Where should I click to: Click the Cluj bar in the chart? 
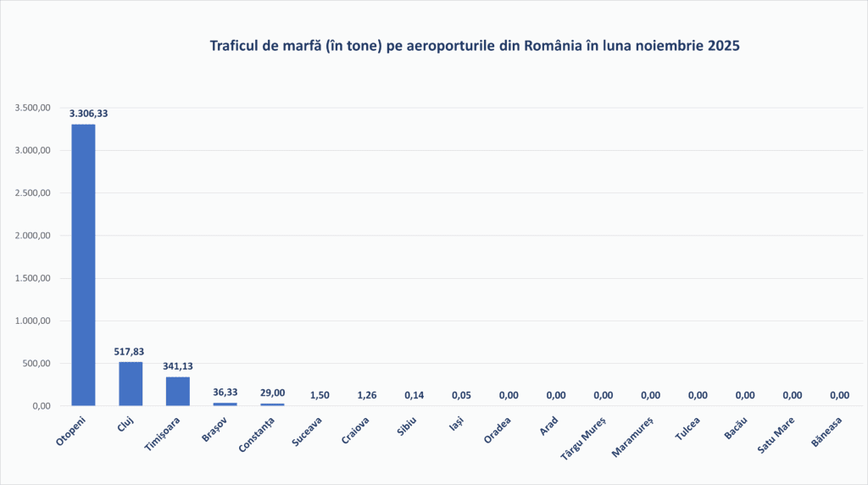(131, 383)
